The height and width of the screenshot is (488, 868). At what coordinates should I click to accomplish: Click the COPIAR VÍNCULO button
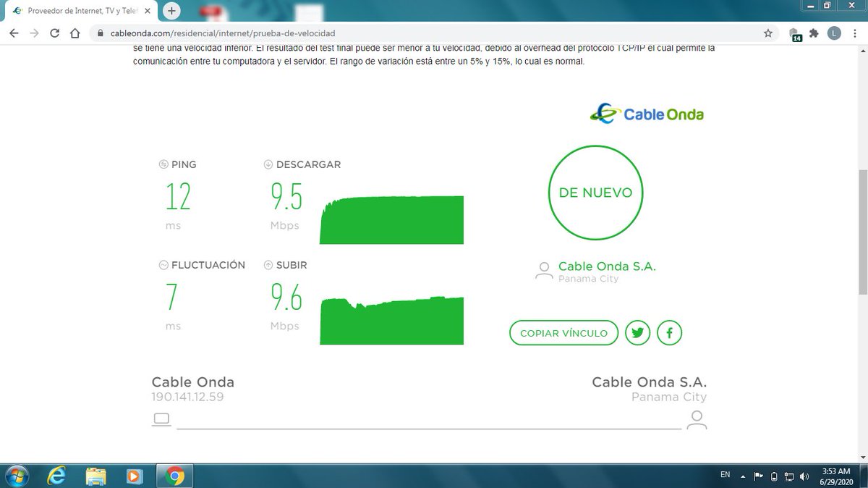pos(564,333)
